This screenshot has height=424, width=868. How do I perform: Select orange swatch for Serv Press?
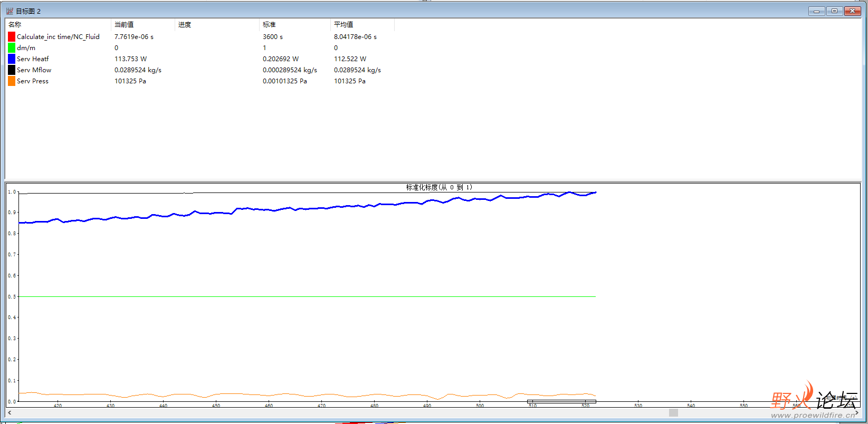point(12,81)
